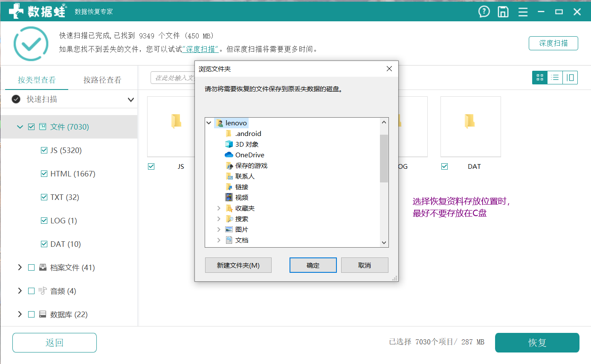The image size is (591, 364).
Task: Expand the 文档 folder node
Action: pyautogui.click(x=219, y=240)
